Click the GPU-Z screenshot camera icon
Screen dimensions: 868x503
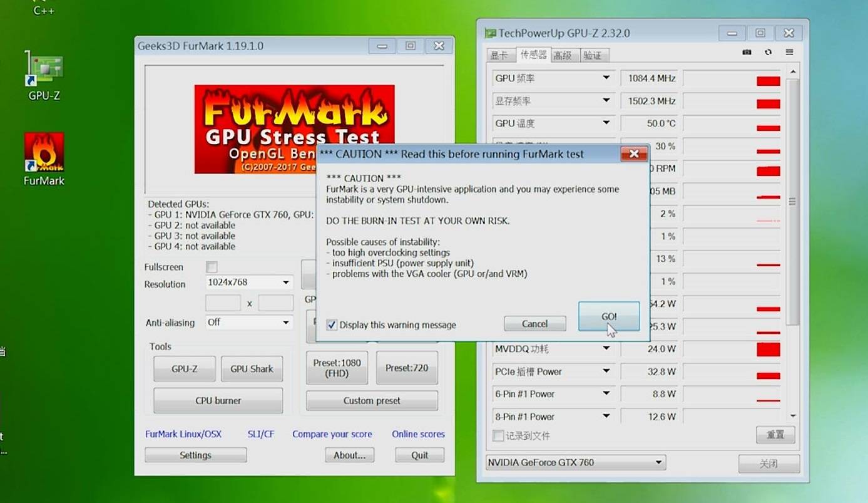[x=747, y=53]
